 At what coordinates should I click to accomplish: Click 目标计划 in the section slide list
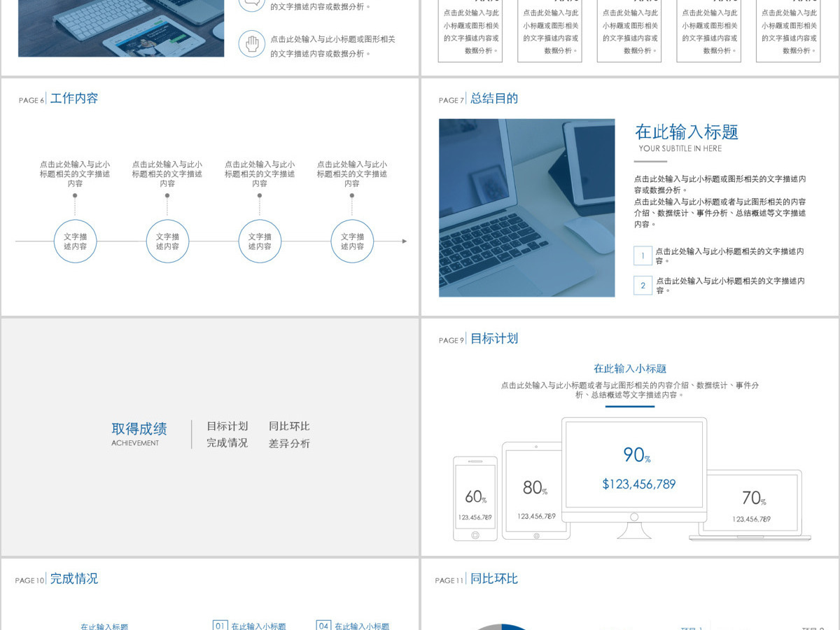227,426
